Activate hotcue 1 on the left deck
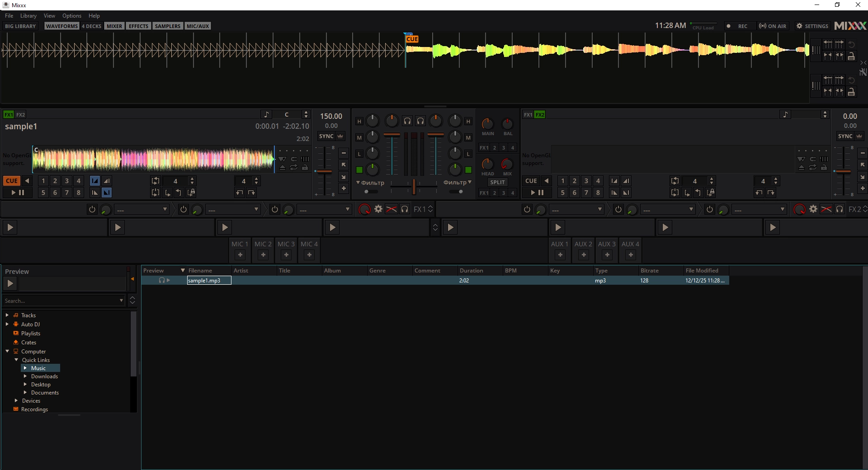The height and width of the screenshot is (470, 868). click(43, 181)
